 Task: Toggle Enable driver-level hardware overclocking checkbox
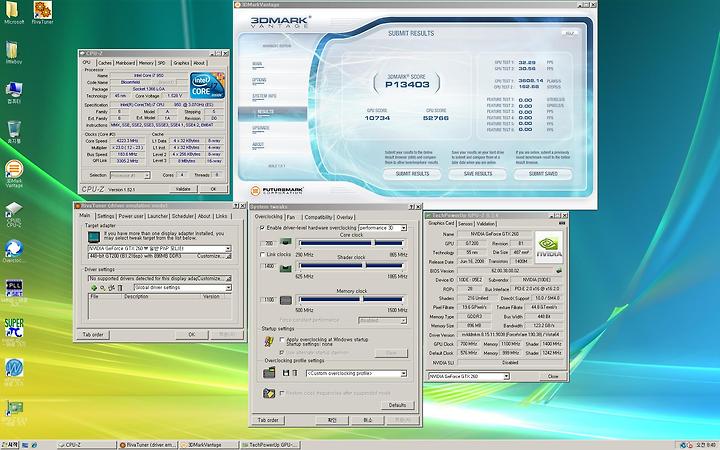(x=262, y=228)
